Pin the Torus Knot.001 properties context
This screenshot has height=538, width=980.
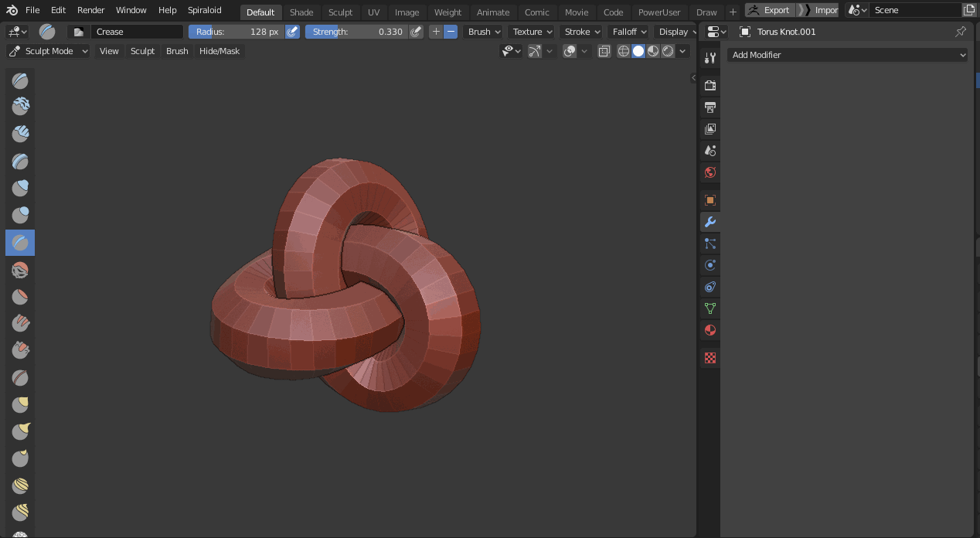point(961,32)
